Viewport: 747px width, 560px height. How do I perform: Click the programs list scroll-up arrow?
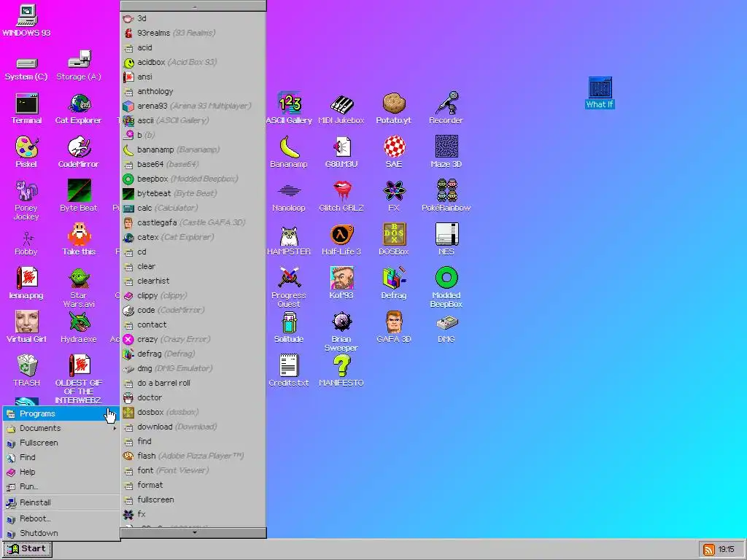tap(193, 6)
